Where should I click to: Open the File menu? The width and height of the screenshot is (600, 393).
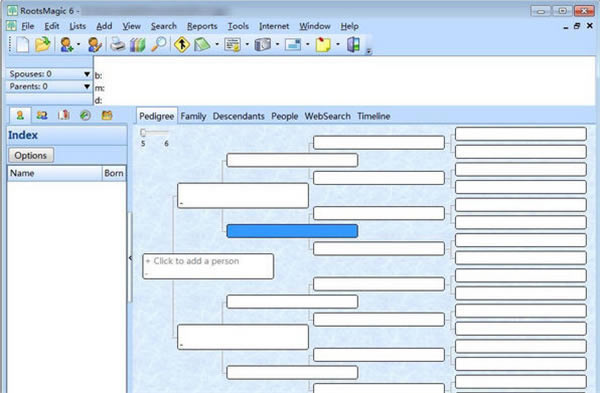pyautogui.click(x=28, y=26)
